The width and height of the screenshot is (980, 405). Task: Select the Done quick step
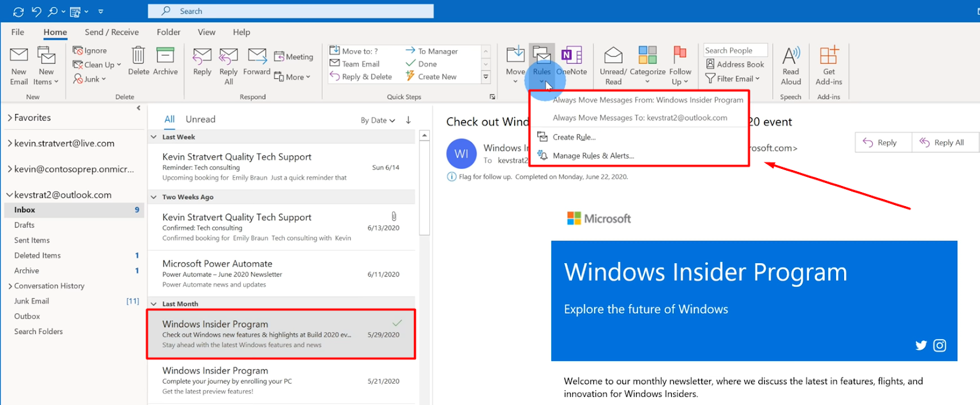[421, 64]
